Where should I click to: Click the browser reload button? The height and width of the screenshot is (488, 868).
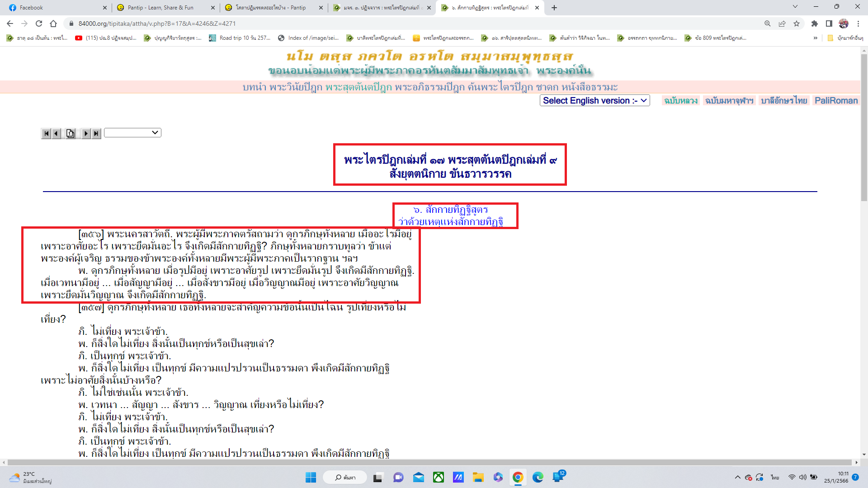39,23
